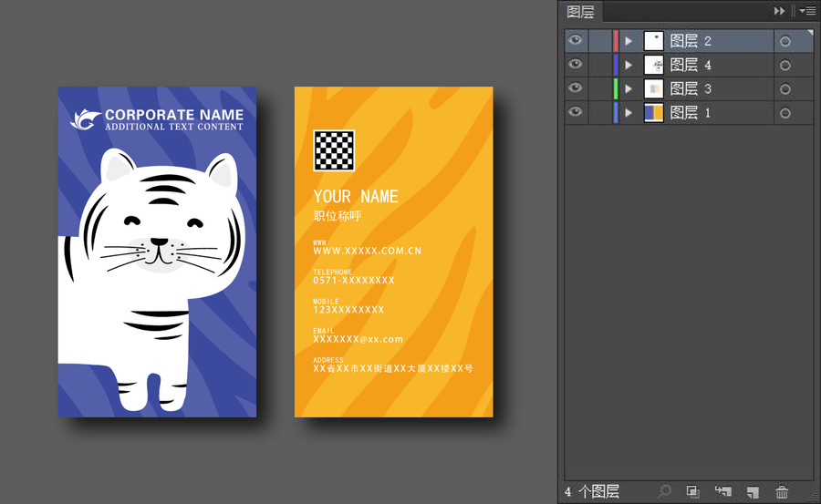The image size is (821, 504).
Task: Click the target circle of 图层 3
Action: (785, 89)
